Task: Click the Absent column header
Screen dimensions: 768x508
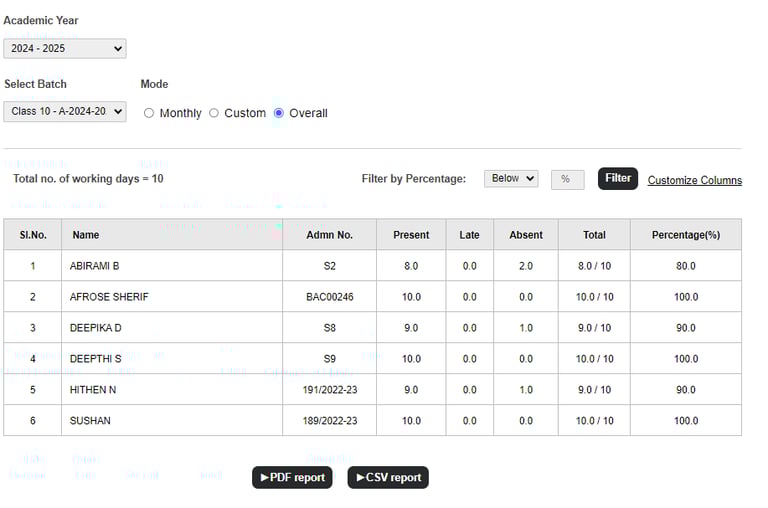Action: coord(526,235)
